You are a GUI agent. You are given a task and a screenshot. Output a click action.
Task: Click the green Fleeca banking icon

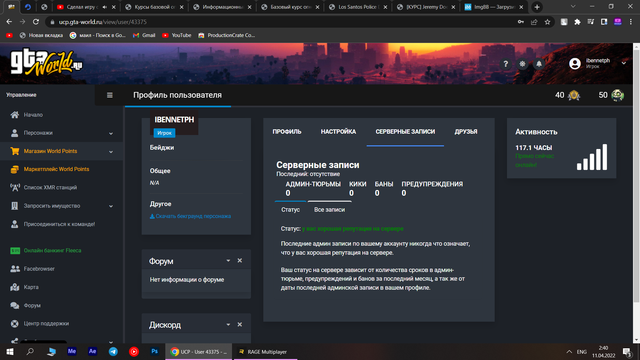tap(15, 251)
